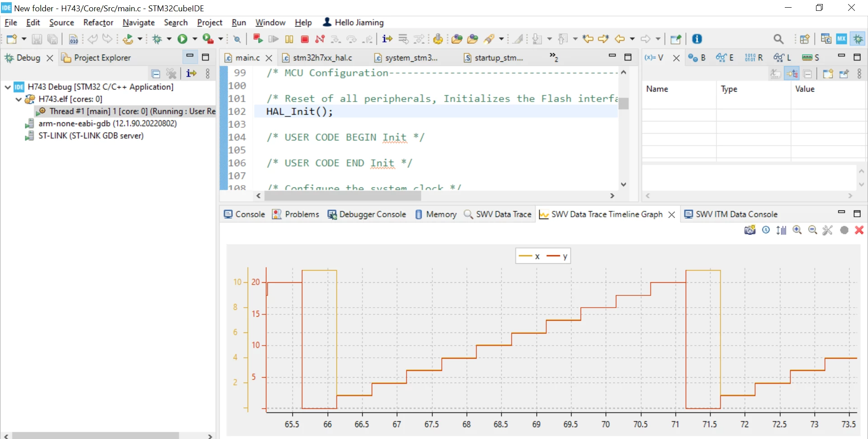Open the Run button dropdown arrow
This screenshot has height=439, width=868.
click(194, 39)
